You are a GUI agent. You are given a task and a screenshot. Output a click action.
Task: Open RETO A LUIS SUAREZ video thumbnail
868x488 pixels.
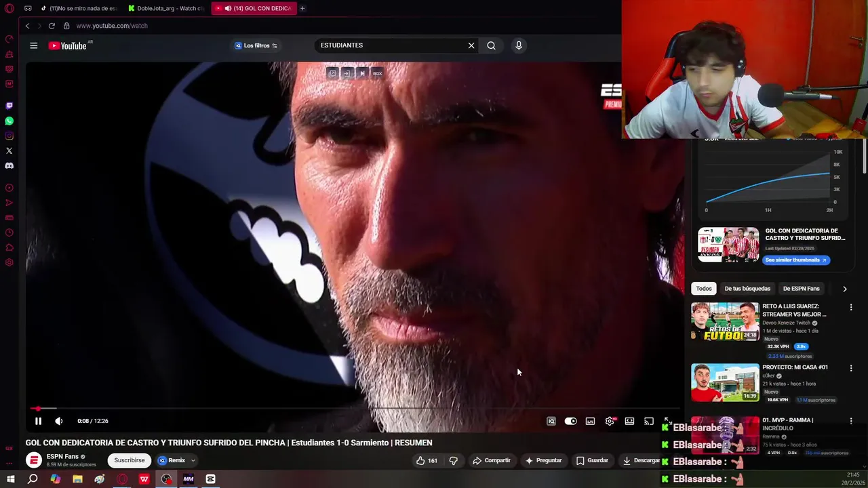coord(725,321)
